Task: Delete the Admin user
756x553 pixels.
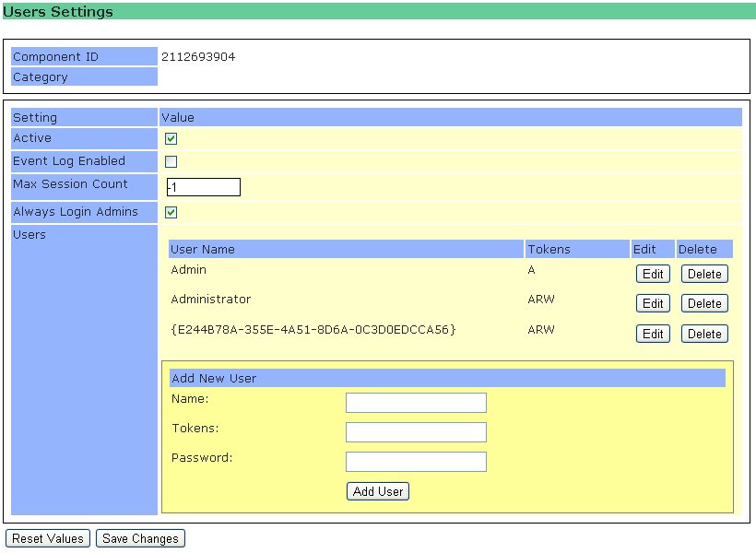Action: [x=704, y=274]
